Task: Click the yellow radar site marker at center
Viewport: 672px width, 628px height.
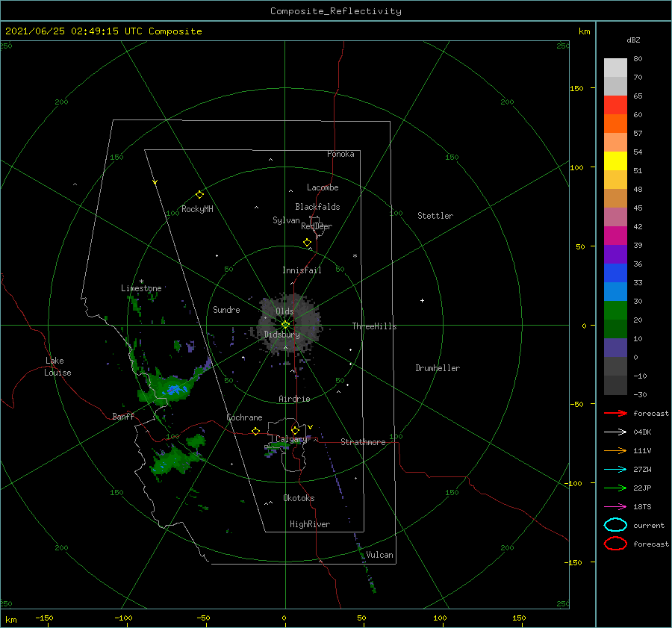Action: (x=285, y=325)
